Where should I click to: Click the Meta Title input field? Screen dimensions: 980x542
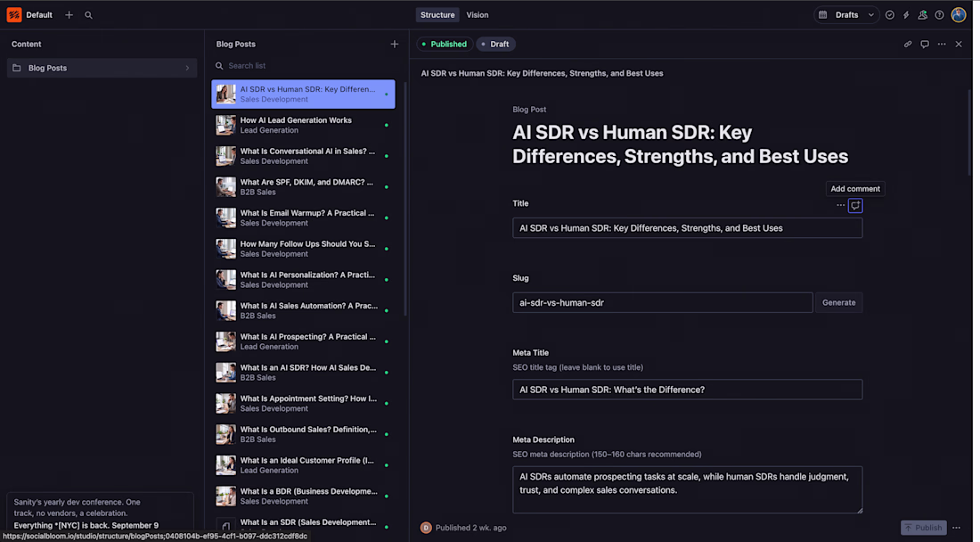coord(688,390)
